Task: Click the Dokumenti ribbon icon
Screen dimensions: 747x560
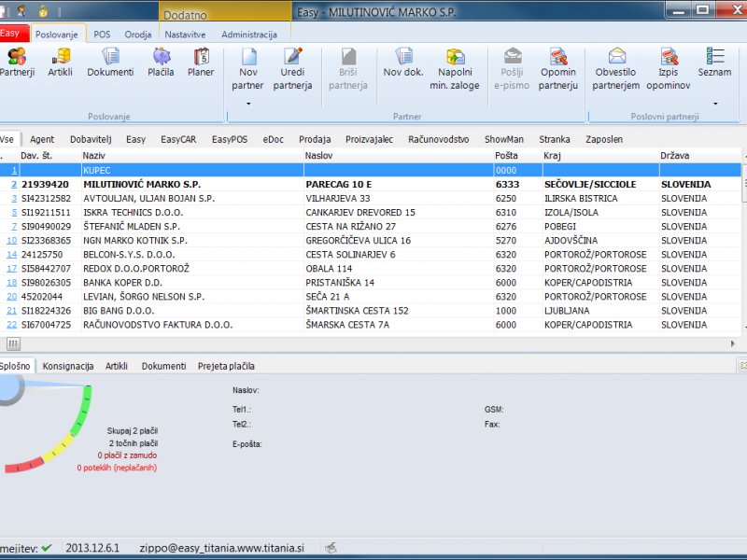Action: pyautogui.click(x=110, y=57)
